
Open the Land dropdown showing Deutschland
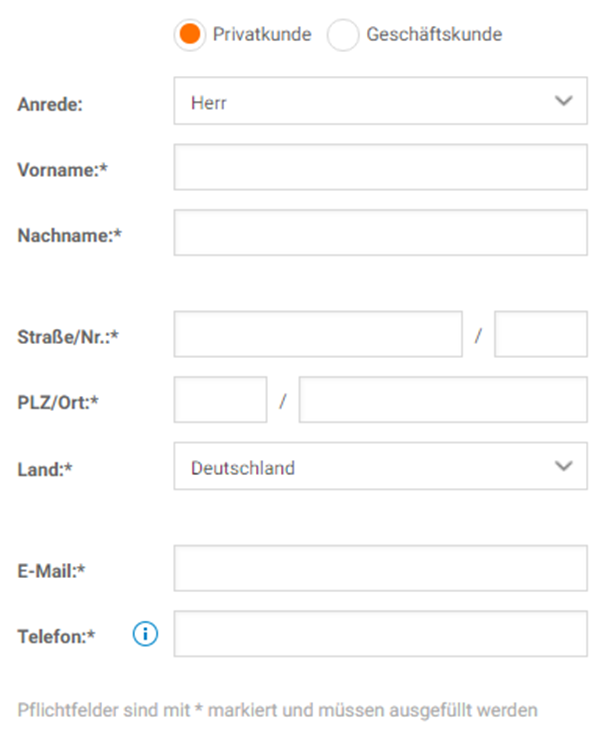pyautogui.click(x=380, y=466)
